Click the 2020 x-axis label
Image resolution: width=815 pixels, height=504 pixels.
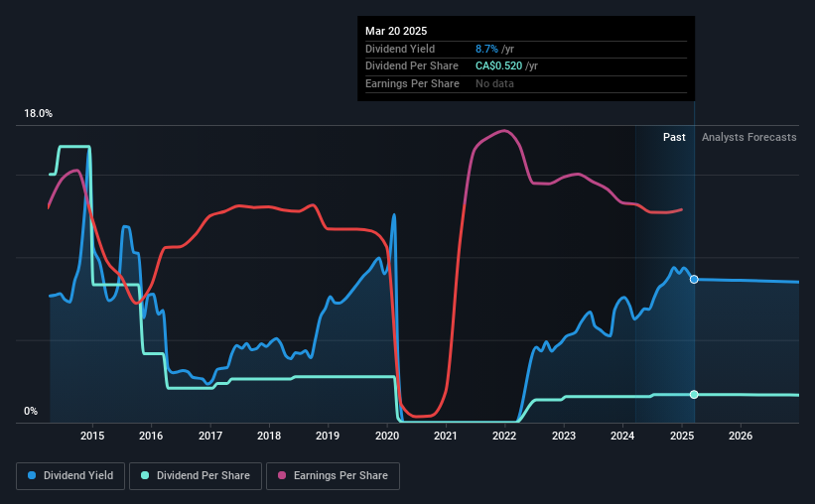[x=387, y=436]
